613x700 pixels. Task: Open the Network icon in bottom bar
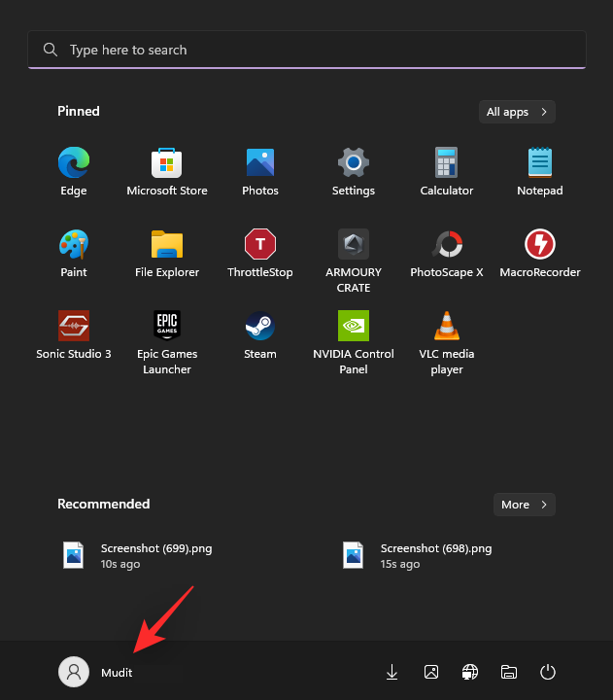click(470, 672)
